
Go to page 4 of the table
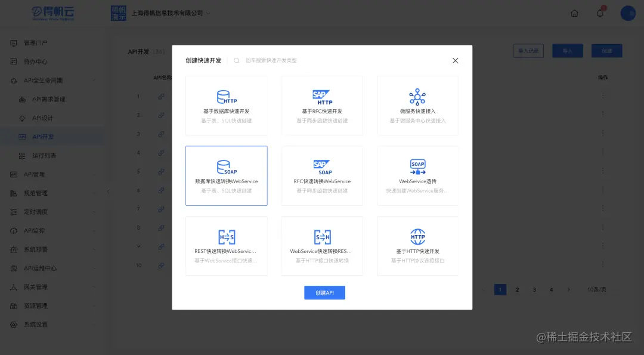coord(551,290)
